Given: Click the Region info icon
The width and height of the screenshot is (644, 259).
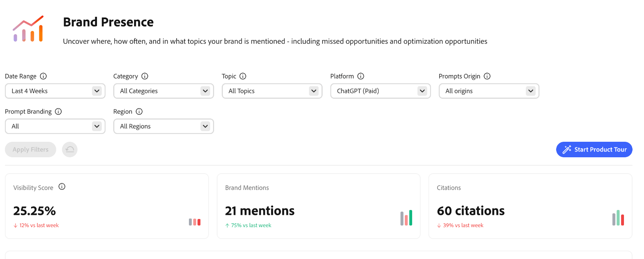Looking at the screenshot, I should pos(139,112).
